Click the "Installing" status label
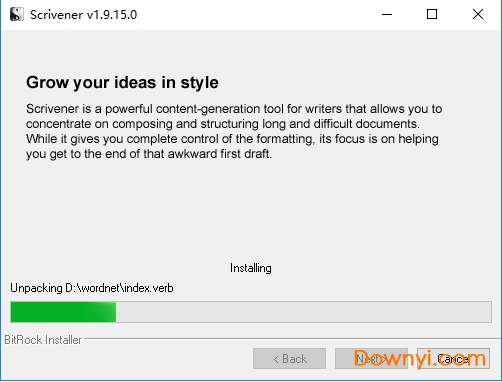 pos(251,268)
